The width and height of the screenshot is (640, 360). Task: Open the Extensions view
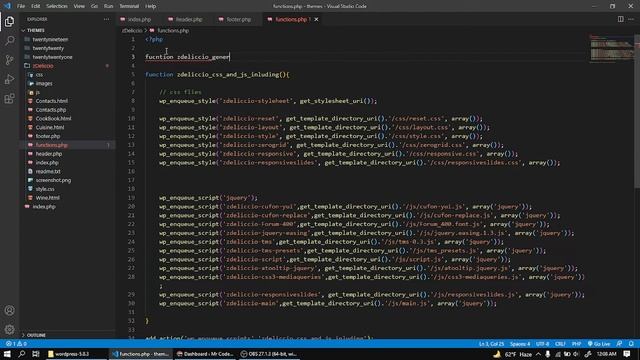pyautogui.click(x=9, y=98)
